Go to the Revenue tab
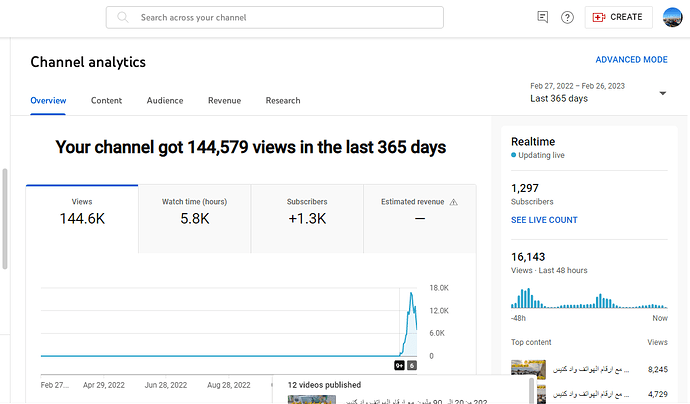This screenshot has height=404, width=690. [224, 100]
